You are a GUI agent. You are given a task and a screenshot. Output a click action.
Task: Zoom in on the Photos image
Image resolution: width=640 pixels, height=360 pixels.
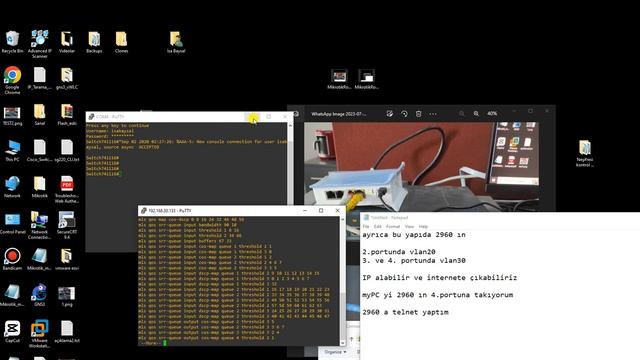476,114
